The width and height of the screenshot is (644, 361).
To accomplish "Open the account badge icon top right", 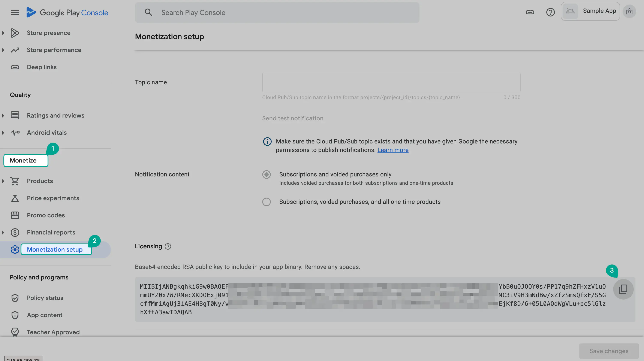I will pos(629,12).
